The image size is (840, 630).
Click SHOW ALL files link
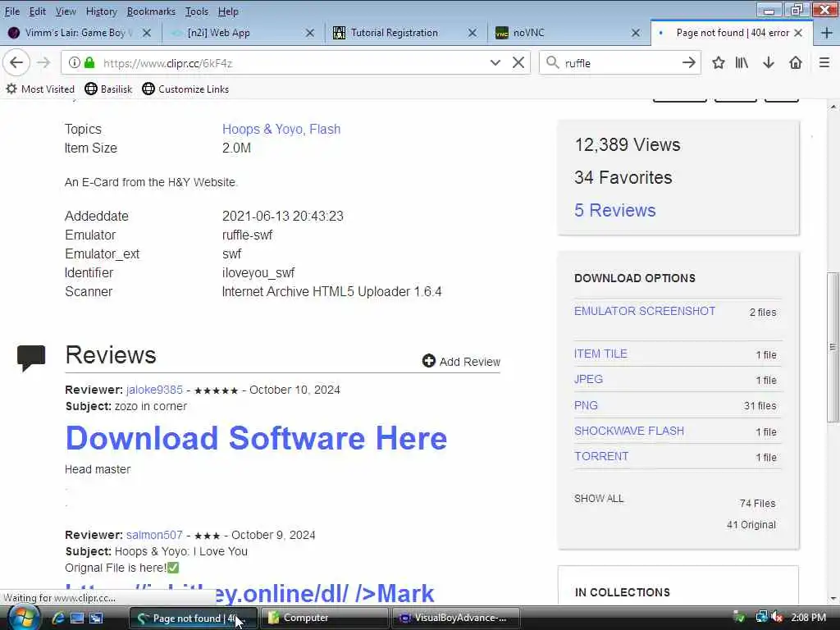coord(598,499)
